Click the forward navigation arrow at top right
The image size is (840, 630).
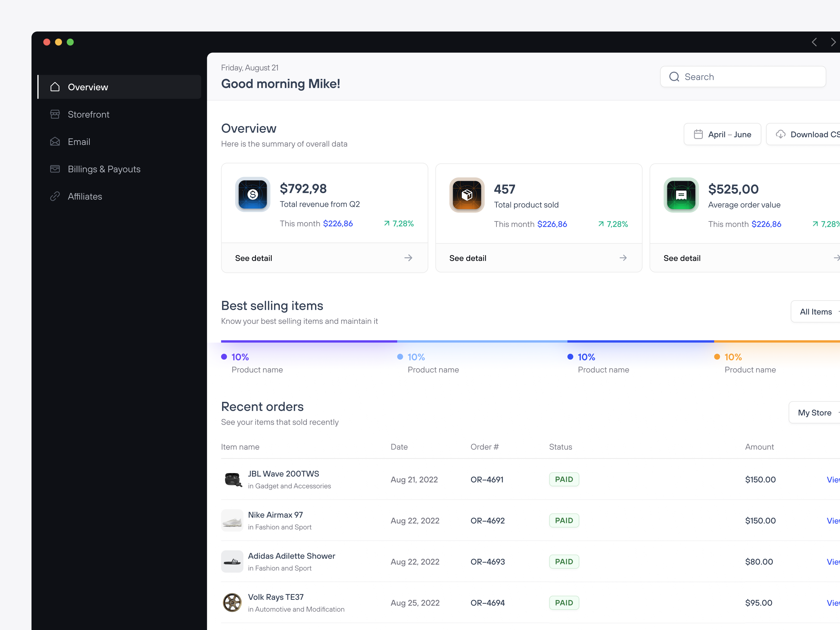[x=834, y=42]
